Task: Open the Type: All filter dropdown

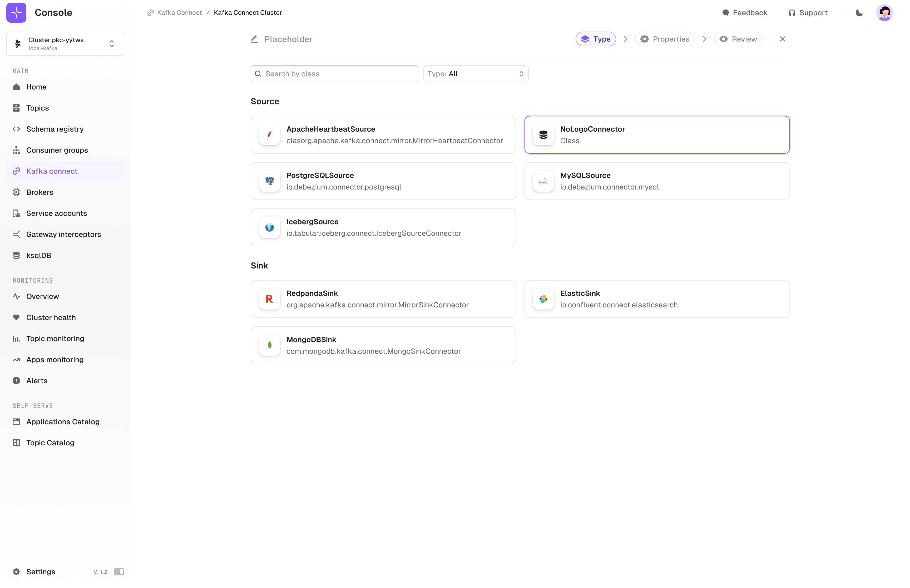Action: coord(476,73)
